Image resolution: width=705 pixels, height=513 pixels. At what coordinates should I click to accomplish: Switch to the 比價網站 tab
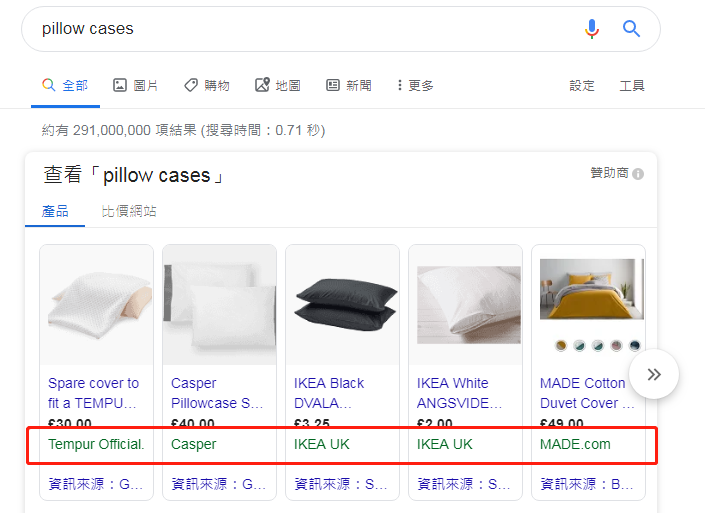(129, 211)
